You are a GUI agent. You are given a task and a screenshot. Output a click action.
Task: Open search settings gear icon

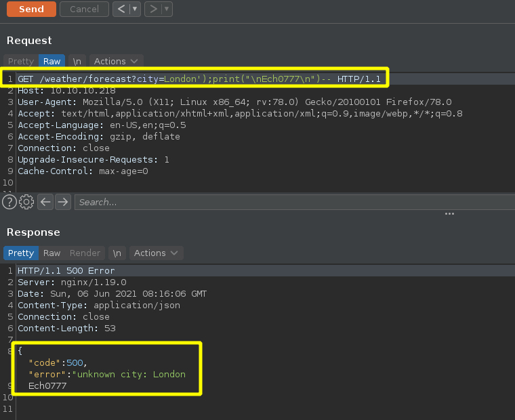pyautogui.click(x=26, y=202)
